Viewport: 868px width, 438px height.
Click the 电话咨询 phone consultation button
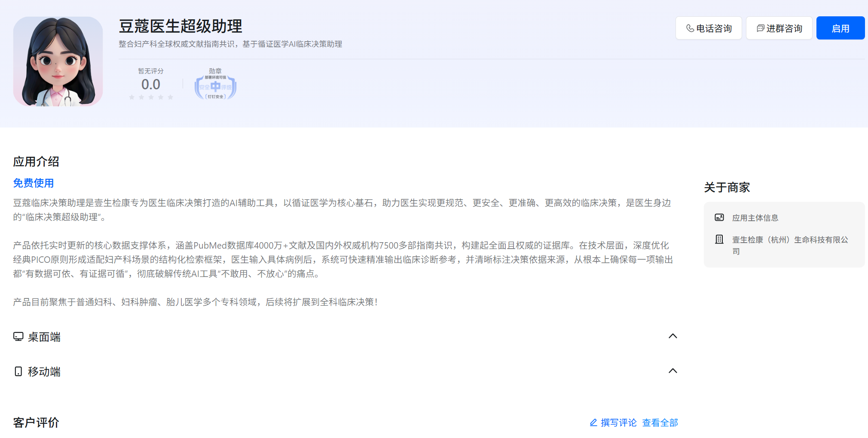[709, 28]
